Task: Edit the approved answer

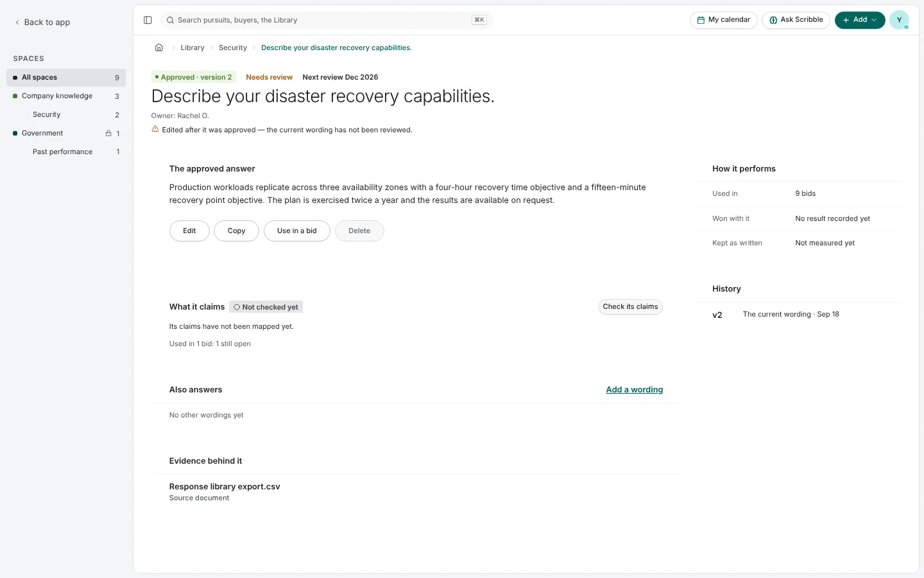Action: (189, 231)
